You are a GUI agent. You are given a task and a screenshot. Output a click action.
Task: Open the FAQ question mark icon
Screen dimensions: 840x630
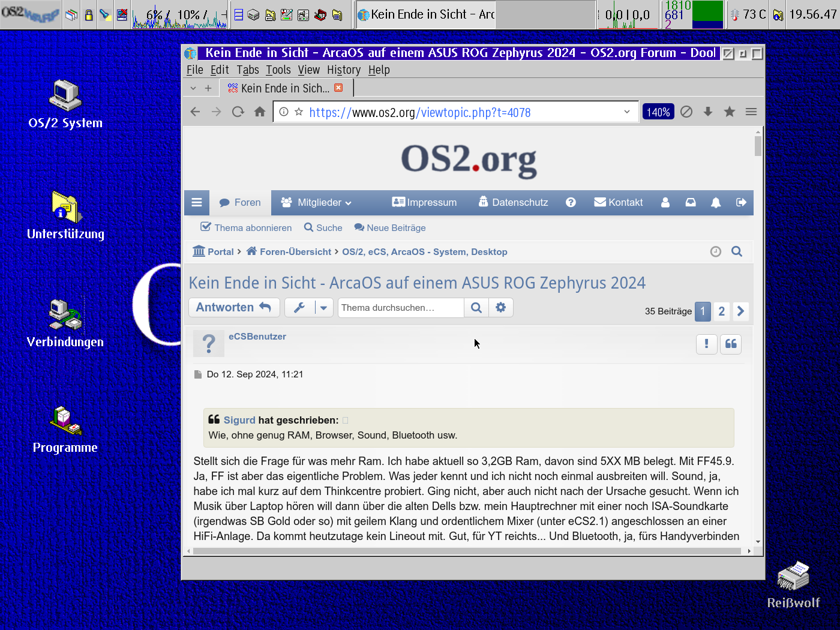571,203
